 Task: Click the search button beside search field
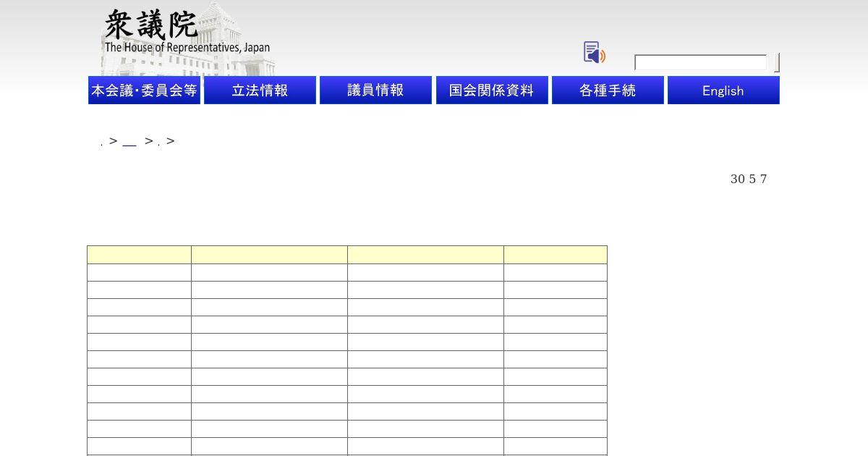click(x=776, y=63)
